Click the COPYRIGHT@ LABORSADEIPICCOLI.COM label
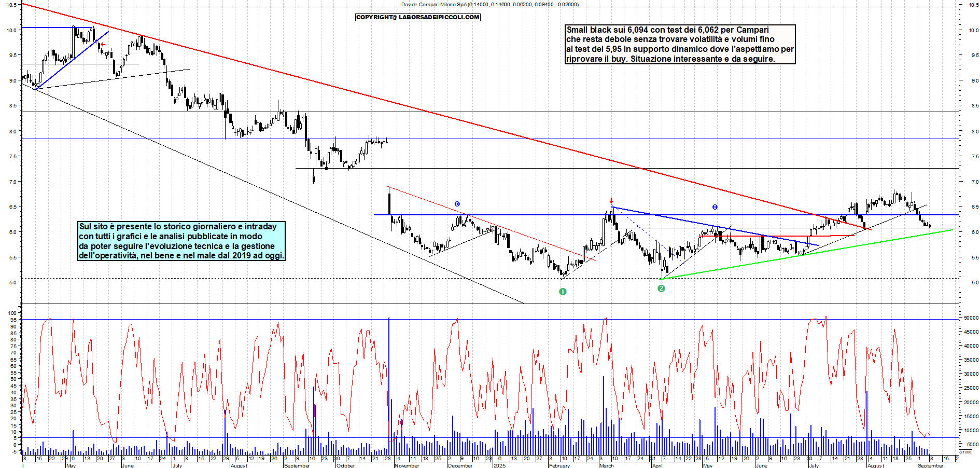This screenshot has width=980, height=468. click(418, 17)
